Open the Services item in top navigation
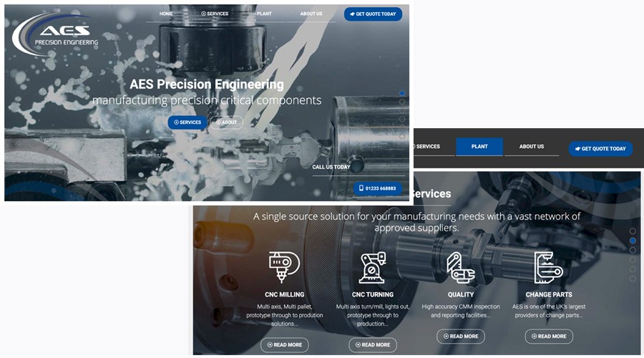The image size is (644, 358). tap(215, 14)
